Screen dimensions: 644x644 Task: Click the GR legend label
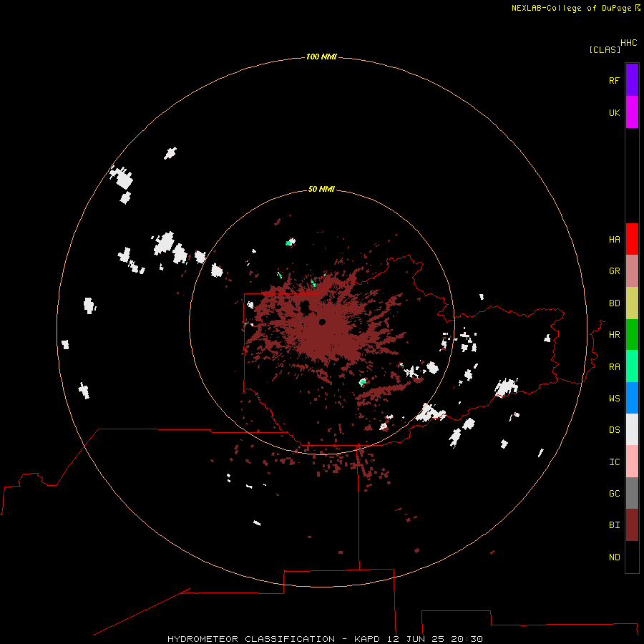click(614, 271)
